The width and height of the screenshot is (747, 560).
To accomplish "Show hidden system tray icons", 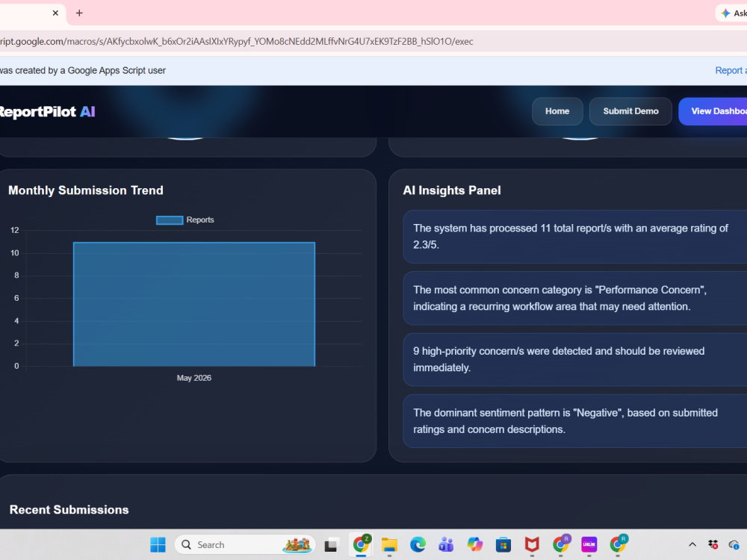I will pos(692,544).
